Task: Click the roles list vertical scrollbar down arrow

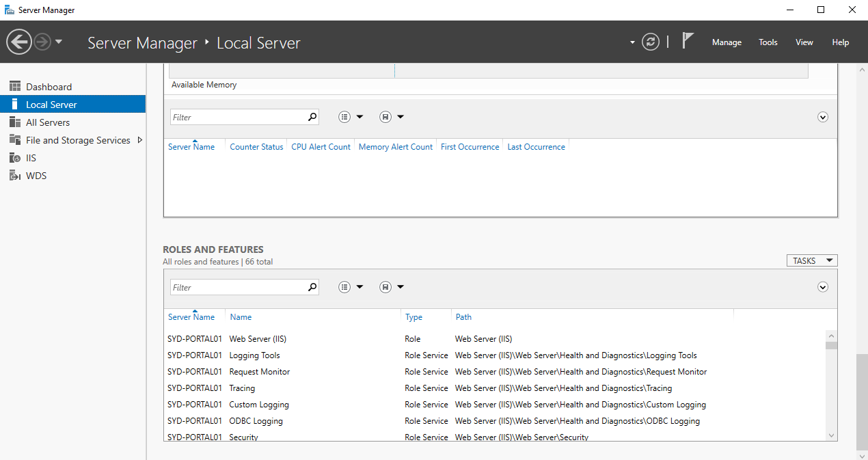Action: [x=831, y=435]
